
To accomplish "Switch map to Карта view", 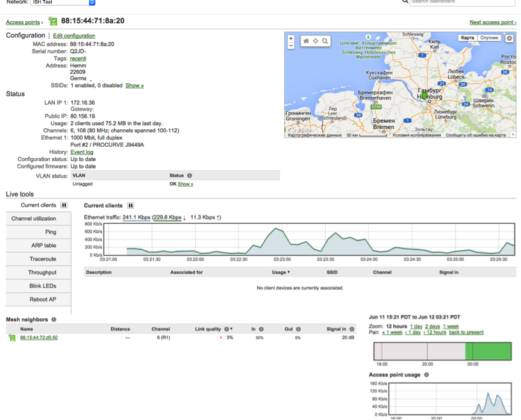I will [x=467, y=38].
